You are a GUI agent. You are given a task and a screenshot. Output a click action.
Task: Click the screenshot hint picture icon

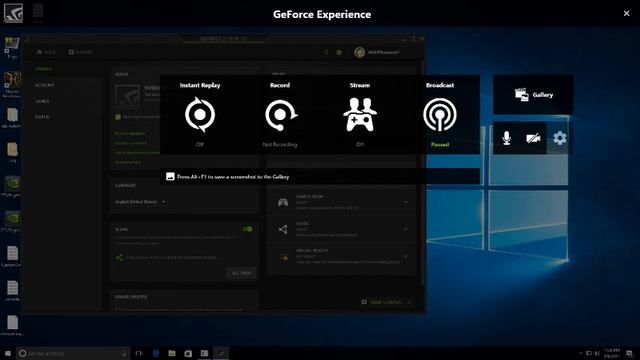point(170,177)
